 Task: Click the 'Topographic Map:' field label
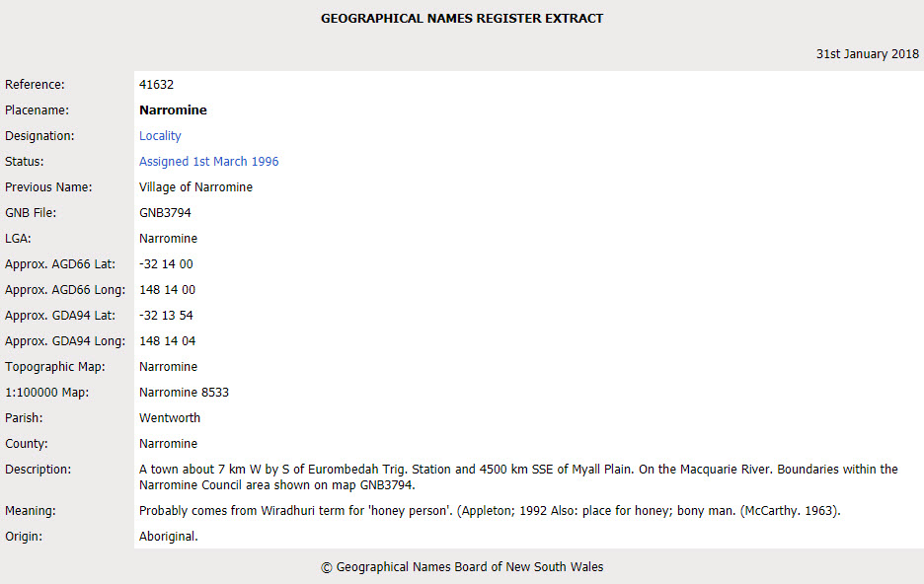[54, 367]
